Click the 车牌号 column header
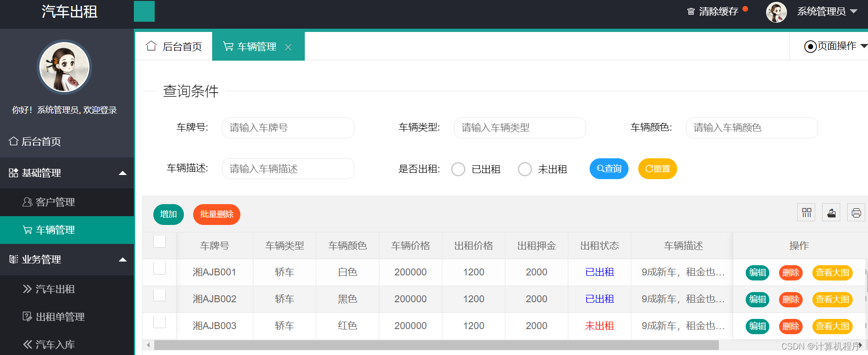The image size is (868, 355). [214, 246]
